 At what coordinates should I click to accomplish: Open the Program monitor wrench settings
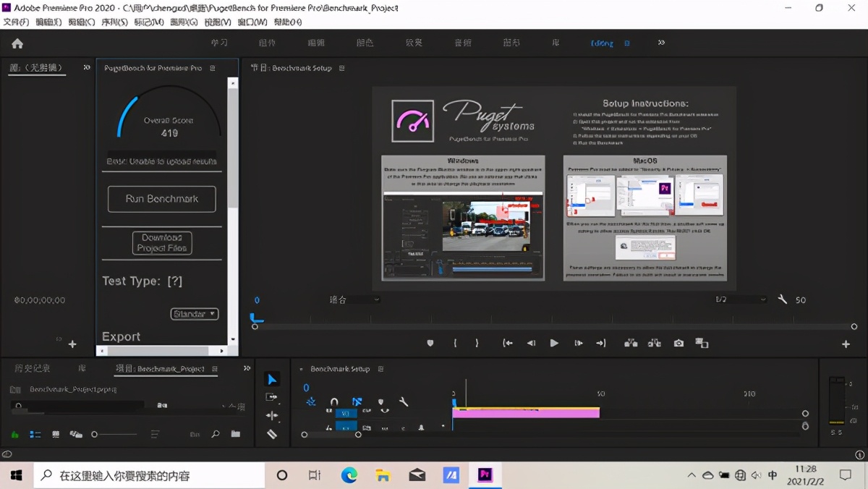pyautogui.click(x=782, y=299)
